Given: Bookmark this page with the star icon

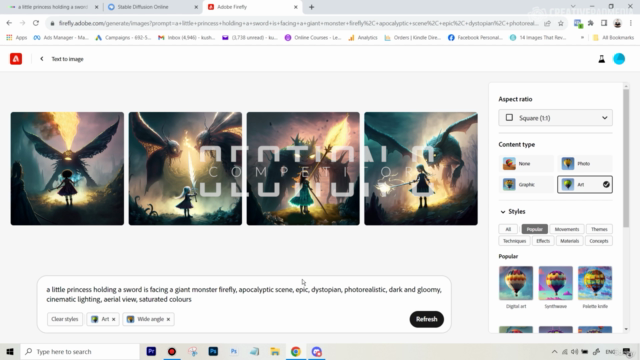Looking at the screenshot, I should coord(561,23).
